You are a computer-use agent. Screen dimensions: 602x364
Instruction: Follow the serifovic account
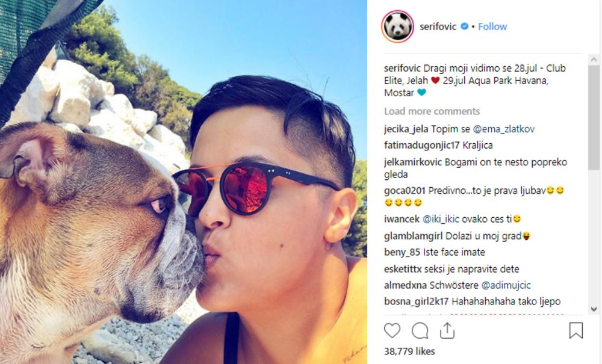pos(492,26)
